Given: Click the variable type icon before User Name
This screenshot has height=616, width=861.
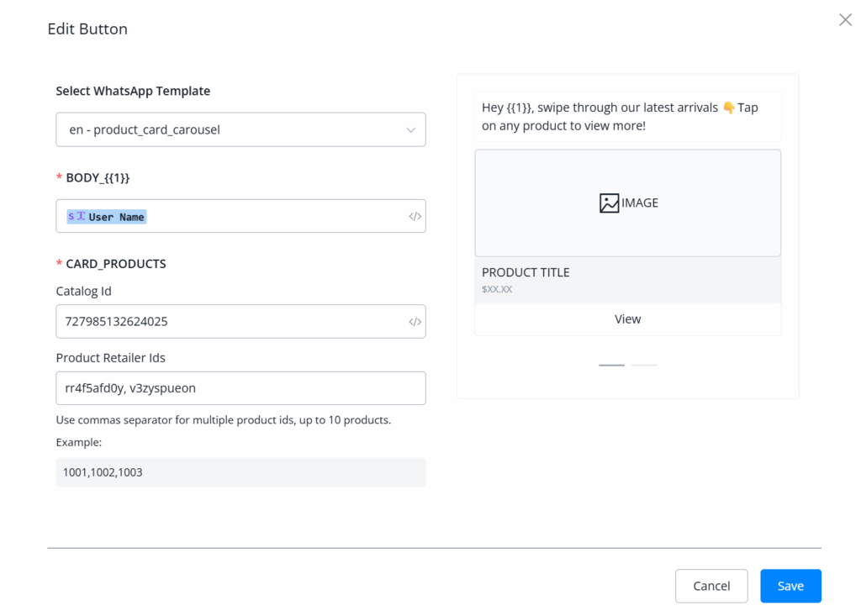Looking at the screenshot, I should [x=77, y=217].
